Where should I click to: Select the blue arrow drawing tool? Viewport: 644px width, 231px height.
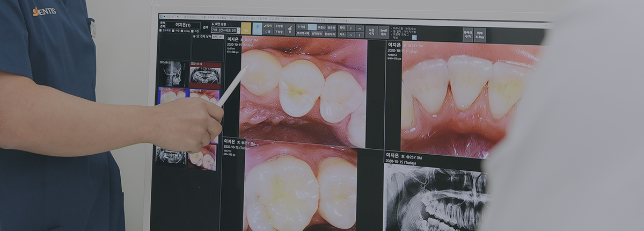[258, 28]
